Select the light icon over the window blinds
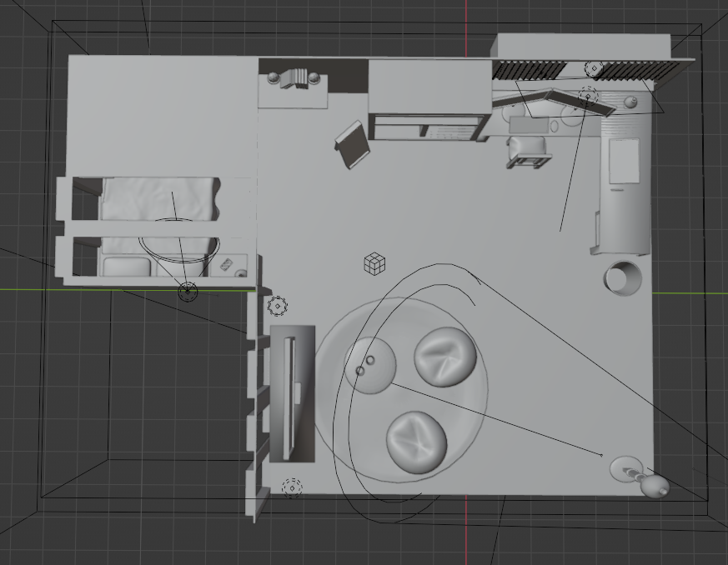The width and height of the screenshot is (728, 565). click(594, 68)
